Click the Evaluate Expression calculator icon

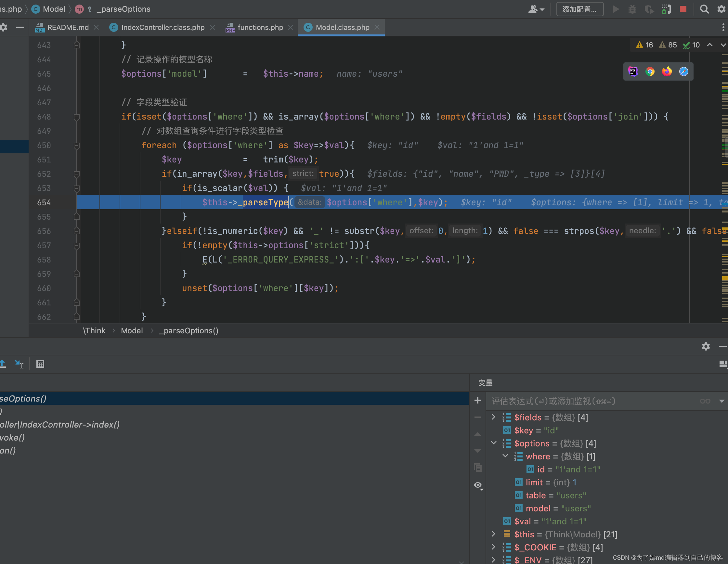(x=40, y=364)
